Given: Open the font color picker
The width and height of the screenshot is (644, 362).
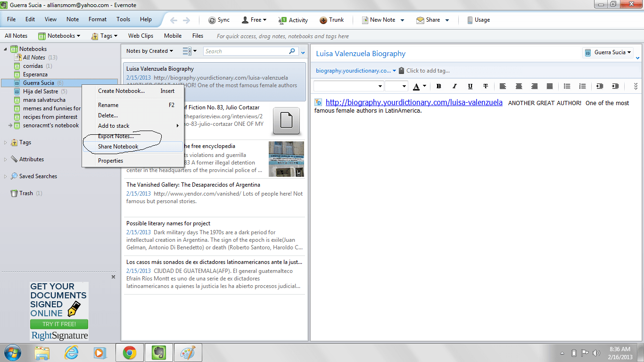Looking at the screenshot, I should (419, 86).
